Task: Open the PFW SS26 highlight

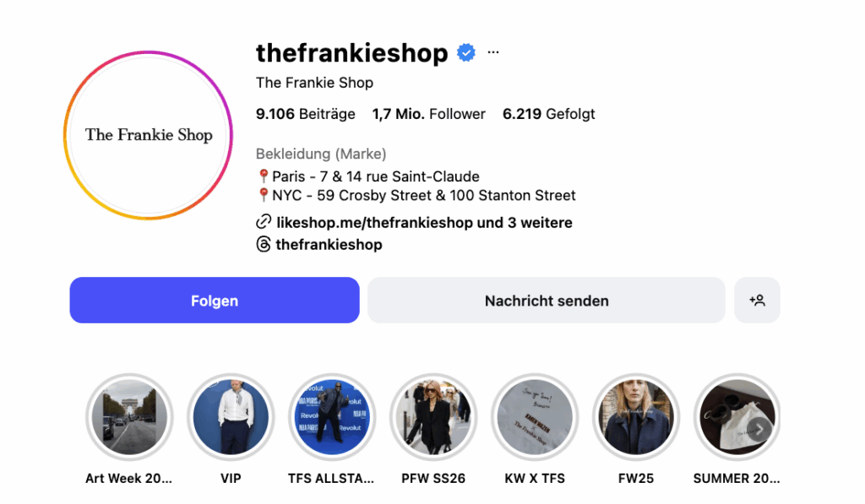Action: pos(433,417)
